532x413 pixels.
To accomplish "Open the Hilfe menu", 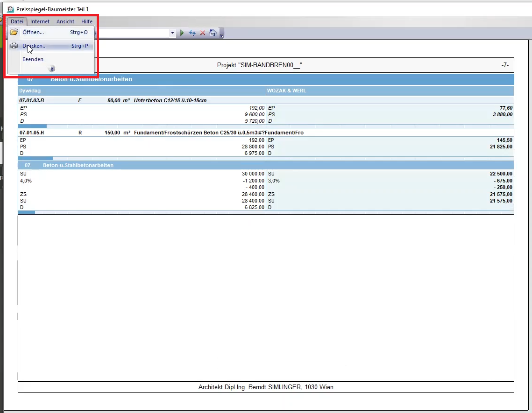I will 87,21.
